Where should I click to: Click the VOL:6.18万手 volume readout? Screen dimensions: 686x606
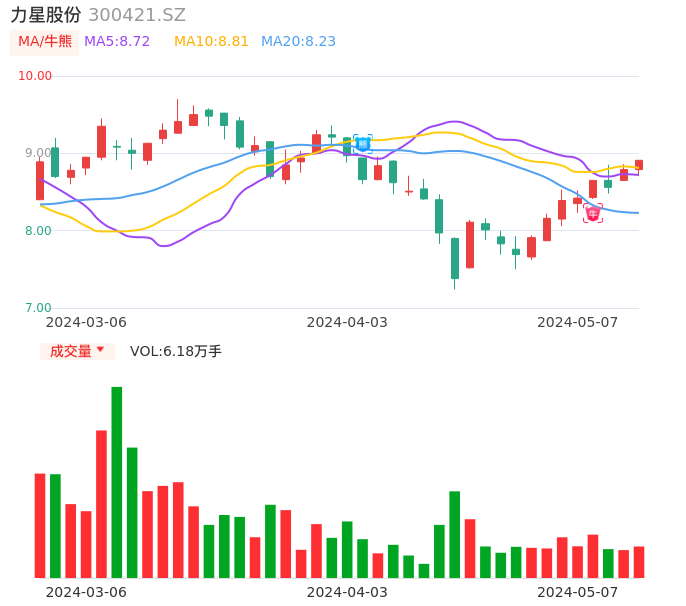click(x=176, y=351)
